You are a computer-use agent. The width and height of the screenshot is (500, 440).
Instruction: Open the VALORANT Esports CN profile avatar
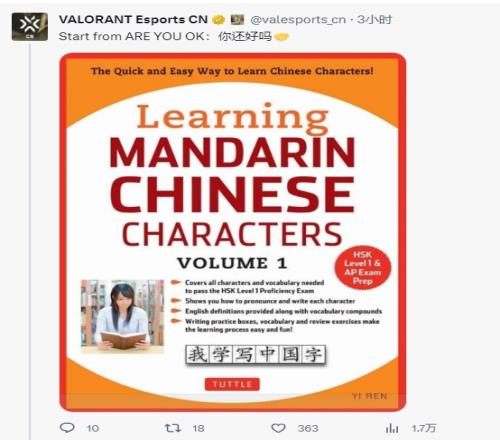click(30, 27)
